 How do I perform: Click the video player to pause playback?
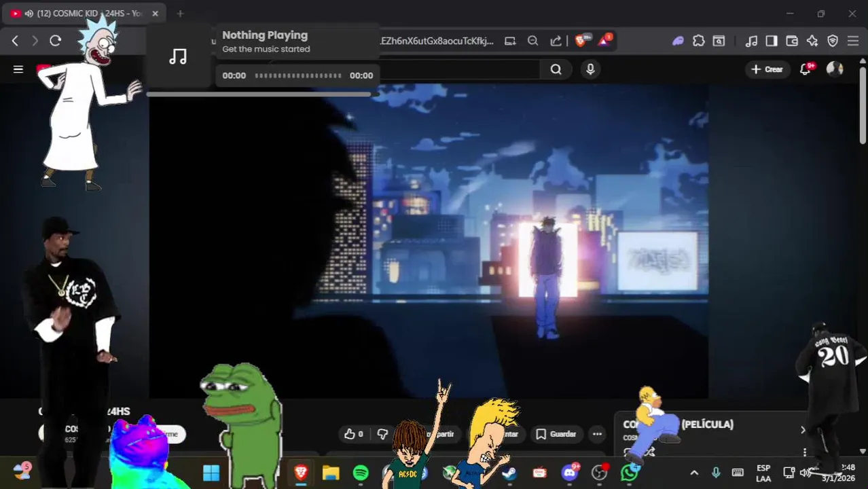click(429, 241)
